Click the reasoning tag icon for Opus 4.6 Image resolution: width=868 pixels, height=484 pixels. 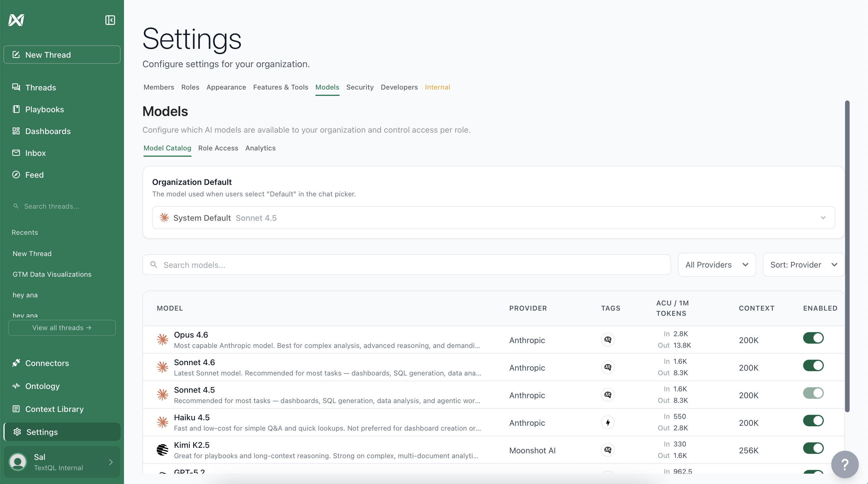(x=608, y=340)
